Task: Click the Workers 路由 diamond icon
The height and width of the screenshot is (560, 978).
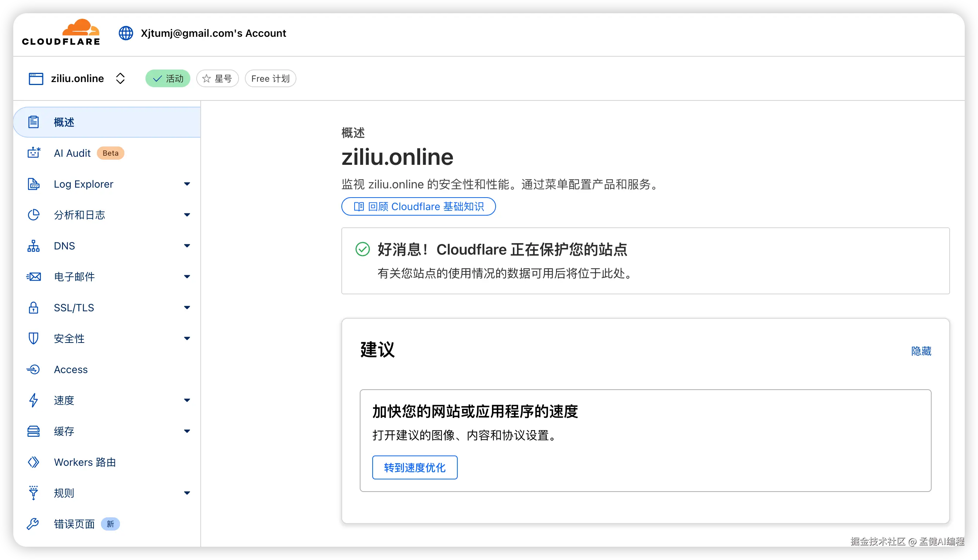Action: pyautogui.click(x=34, y=462)
